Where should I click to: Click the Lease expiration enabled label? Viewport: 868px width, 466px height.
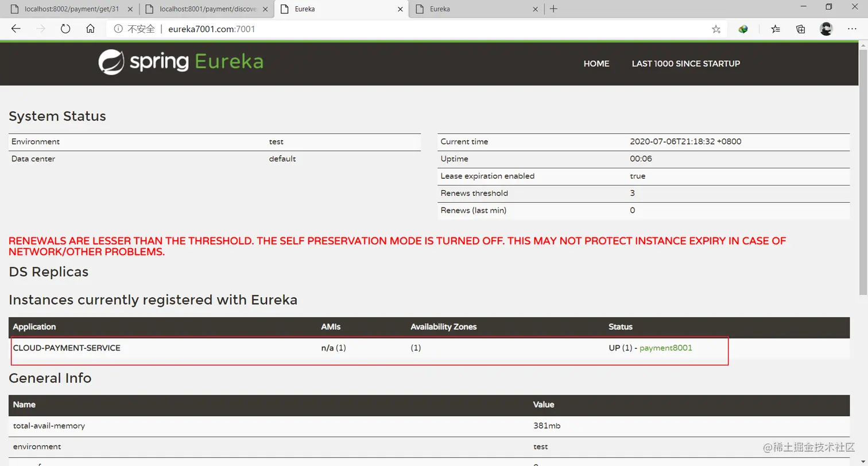[x=487, y=176]
